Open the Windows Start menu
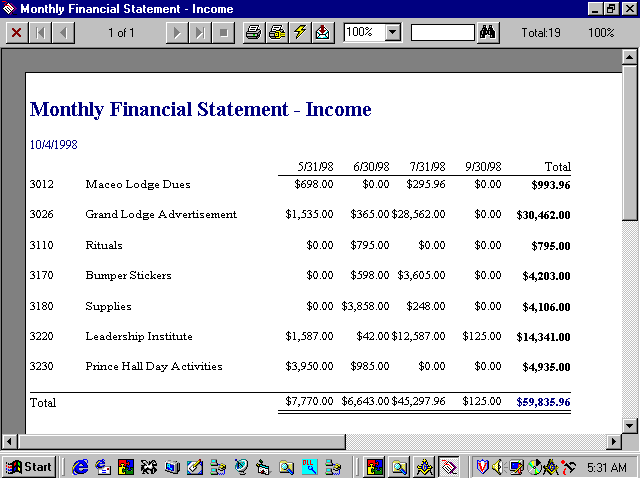This screenshot has width=640, height=478. click(x=29, y=466)
